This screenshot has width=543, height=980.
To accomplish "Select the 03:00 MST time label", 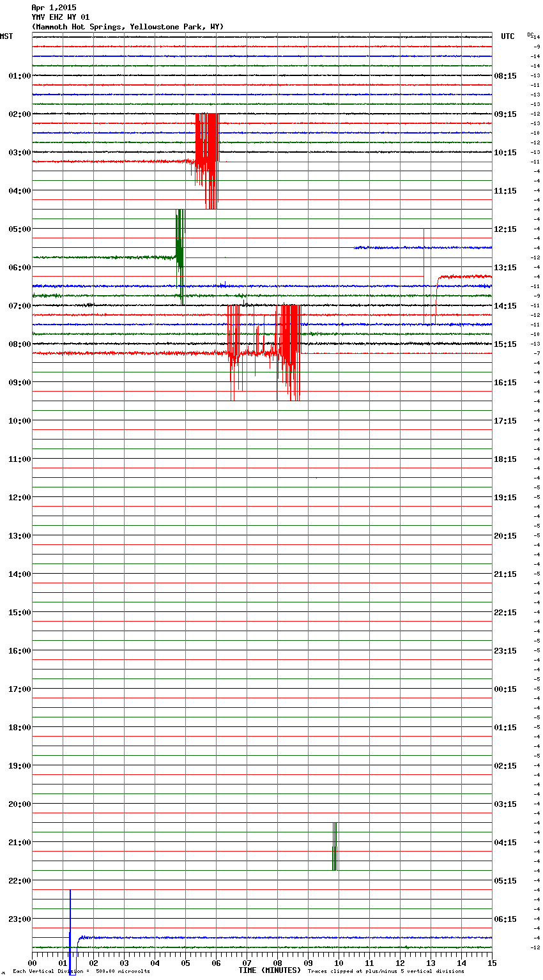I will 20,153.
